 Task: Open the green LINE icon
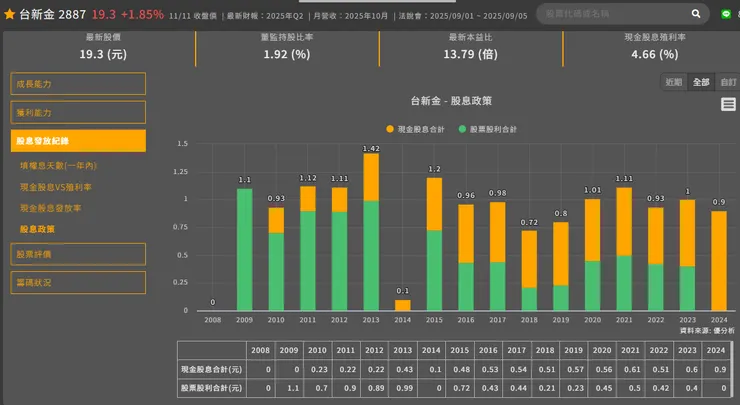[x=726, y=14]
